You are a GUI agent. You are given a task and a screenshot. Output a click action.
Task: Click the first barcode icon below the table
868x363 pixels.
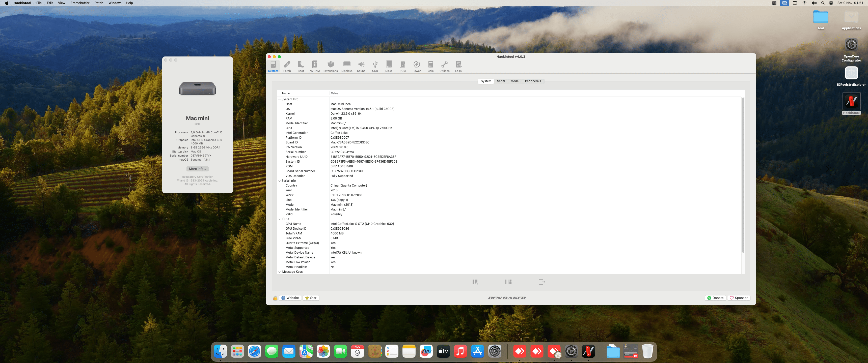click(x=475, y=282)
